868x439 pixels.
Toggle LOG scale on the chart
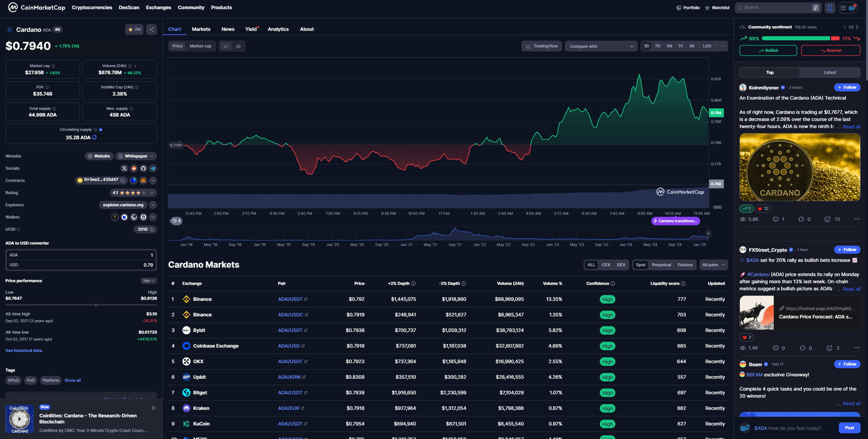pos(707,46)
